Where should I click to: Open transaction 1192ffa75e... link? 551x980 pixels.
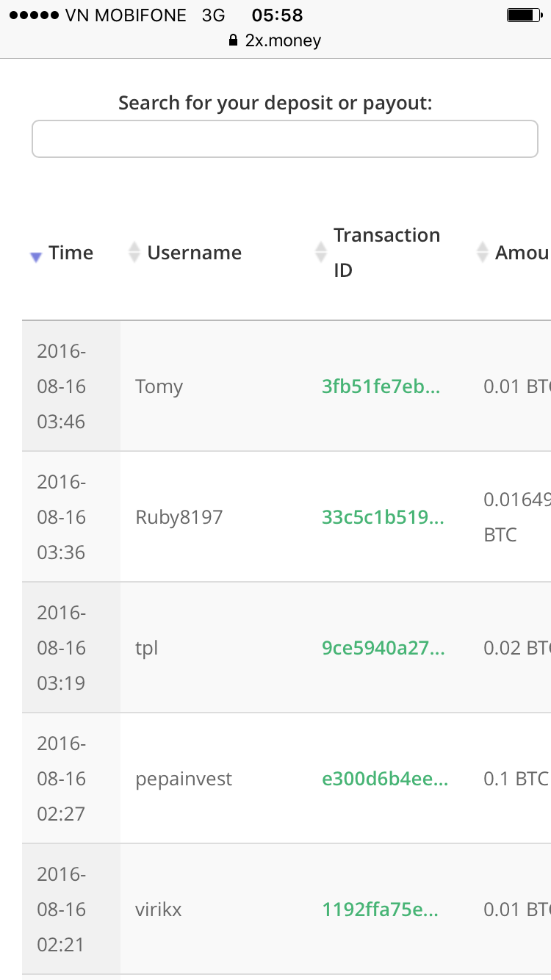[x=381, y=909]
